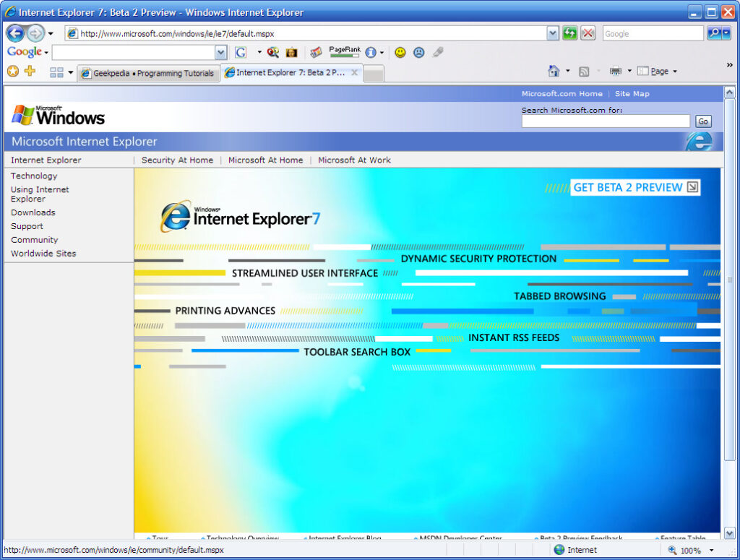Click the Print printer icon
740x560 pixels.
click(616, 72)
